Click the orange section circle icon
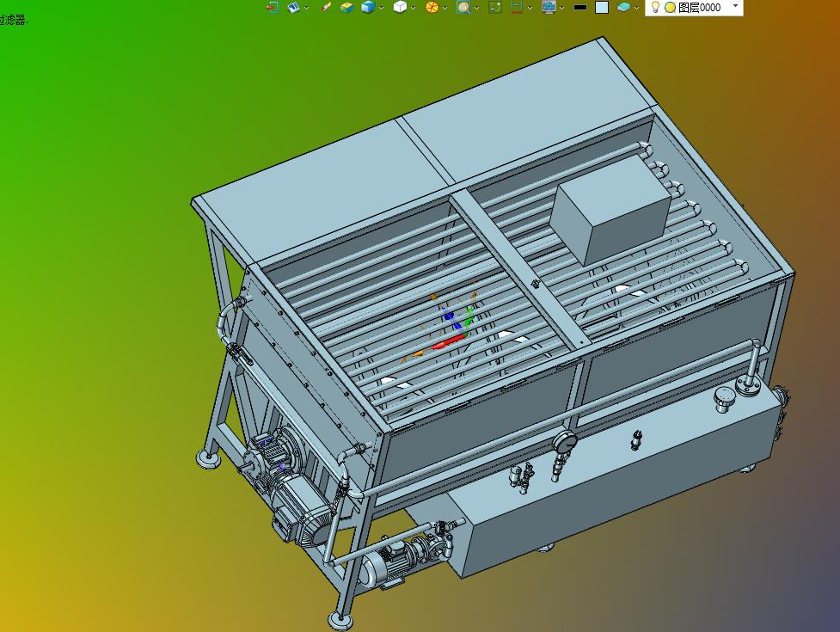Screen dimensions: 840x632 pos(432,7)
